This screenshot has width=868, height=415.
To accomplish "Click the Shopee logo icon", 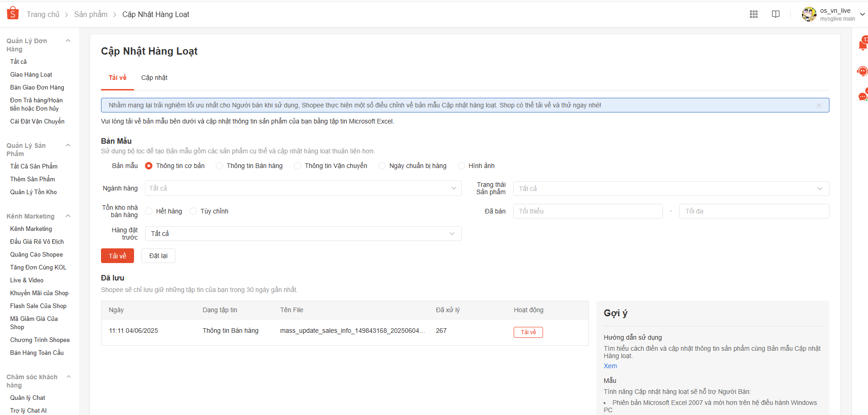I will click(13, 13).
